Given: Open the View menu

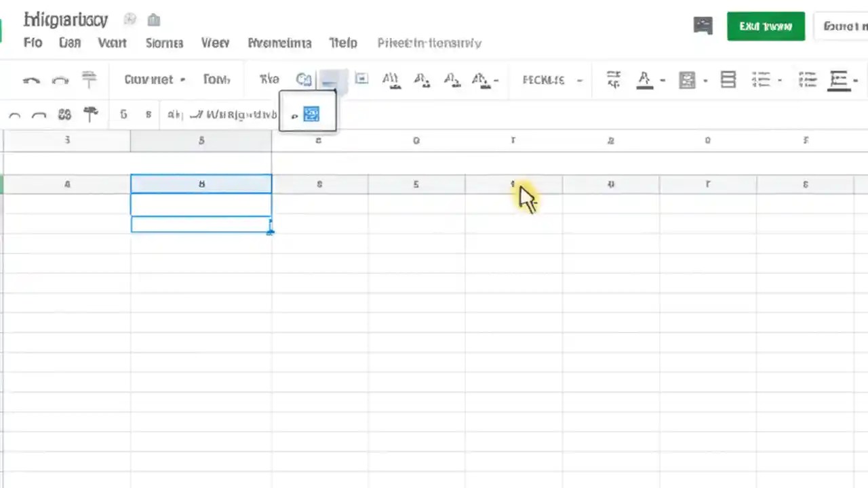Looking at the screenshot, I should (215, 43).
